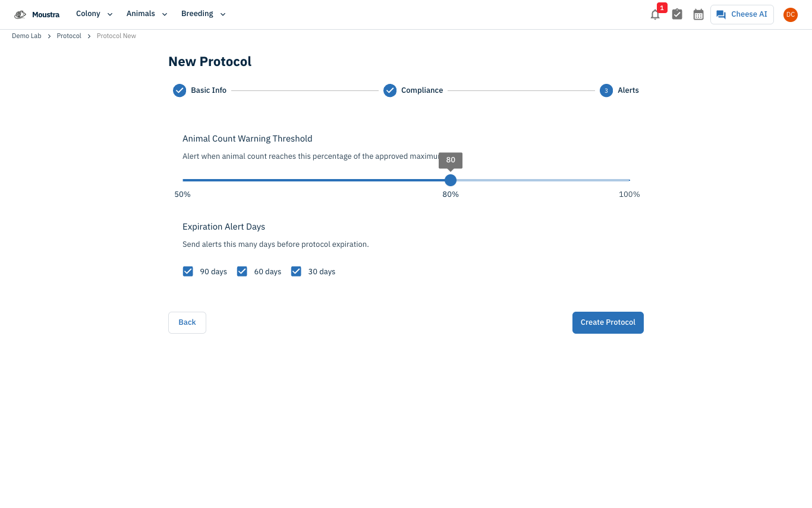Screen dimensions: 812x508
Task: Click the 100% slider mark label
Action: pos(630,195)
